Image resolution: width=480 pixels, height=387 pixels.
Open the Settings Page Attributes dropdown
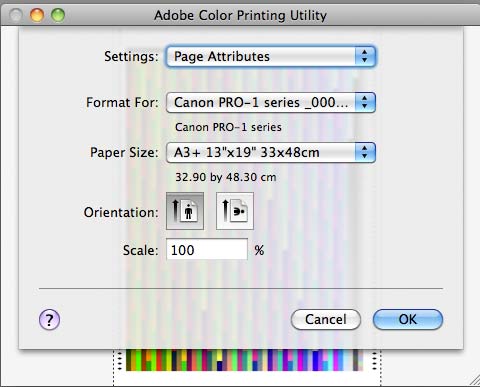(271, 56)
